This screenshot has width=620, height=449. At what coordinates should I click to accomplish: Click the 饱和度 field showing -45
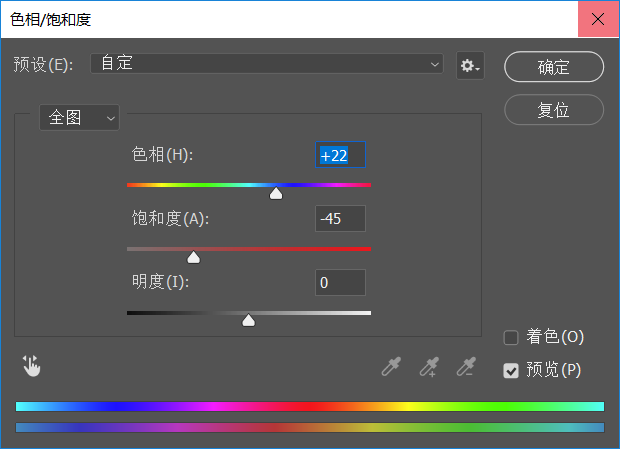[x=340, y=219]
